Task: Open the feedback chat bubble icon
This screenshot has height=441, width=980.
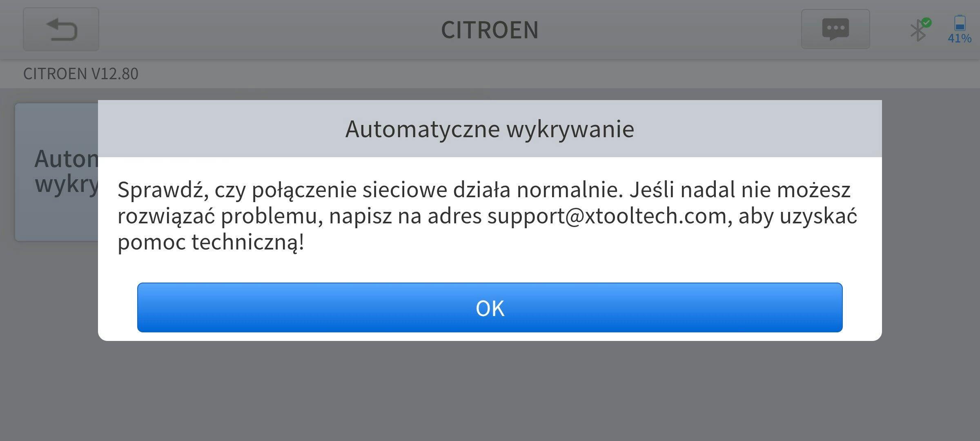Action: [x=835, y=29]
